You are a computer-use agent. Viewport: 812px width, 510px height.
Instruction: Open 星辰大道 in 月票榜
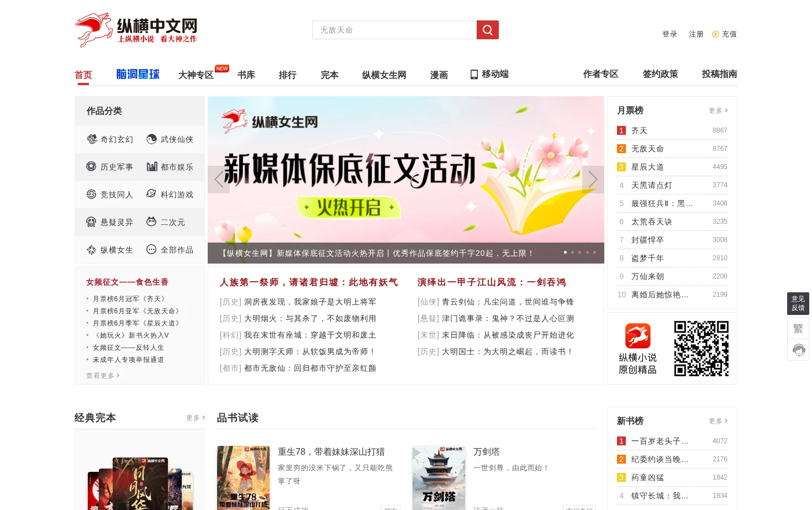pos(647,167)
